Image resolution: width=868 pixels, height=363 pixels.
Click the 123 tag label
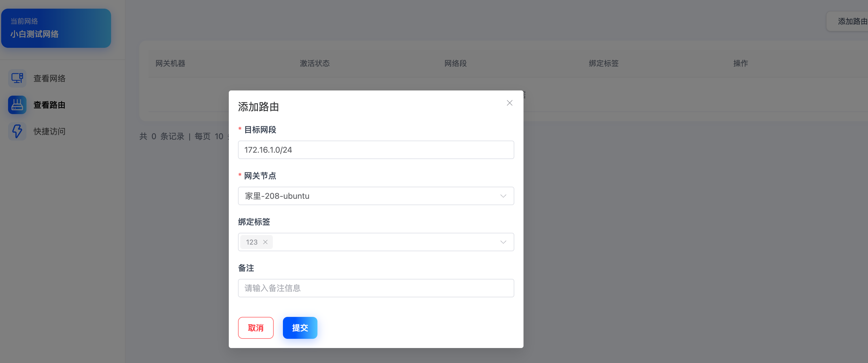tap(252, 242)
